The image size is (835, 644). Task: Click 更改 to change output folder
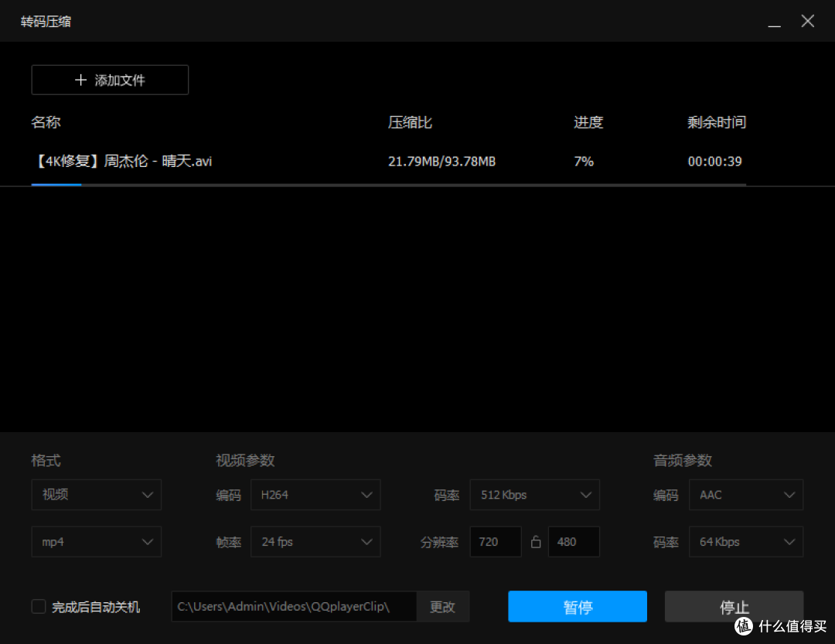point(442,607)
